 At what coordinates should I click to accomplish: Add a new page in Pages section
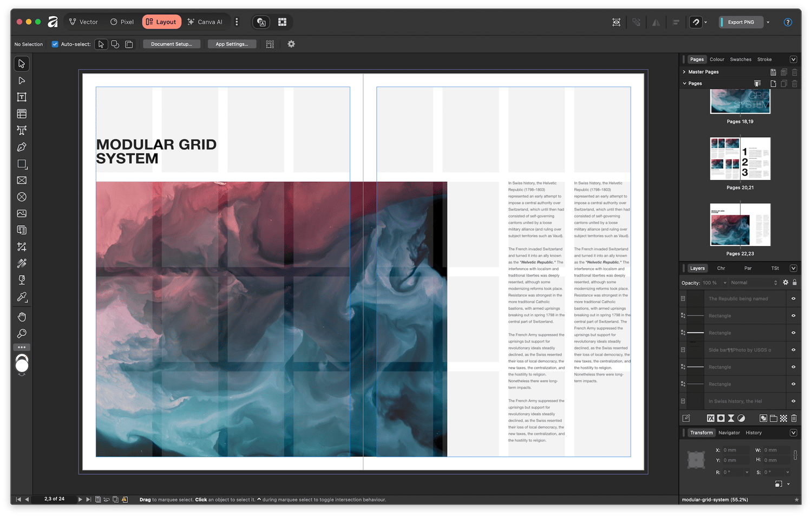click(773, 83)
